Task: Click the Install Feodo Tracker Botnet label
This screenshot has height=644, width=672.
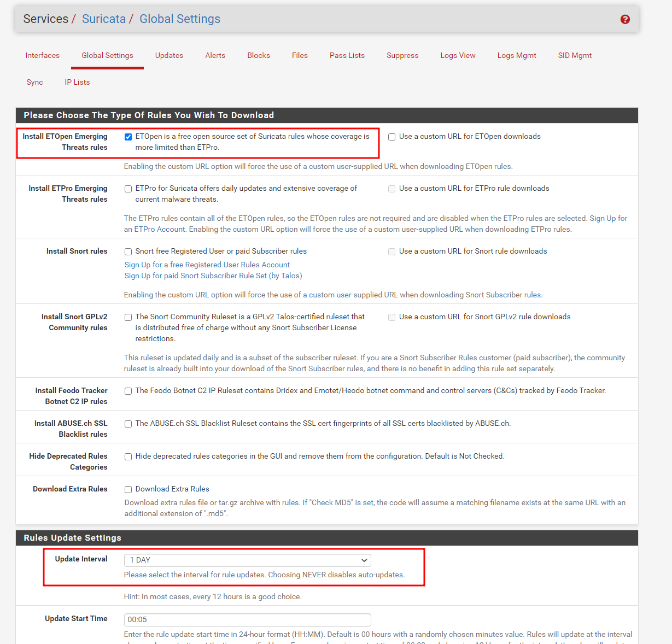Action: tap(72, 396)
